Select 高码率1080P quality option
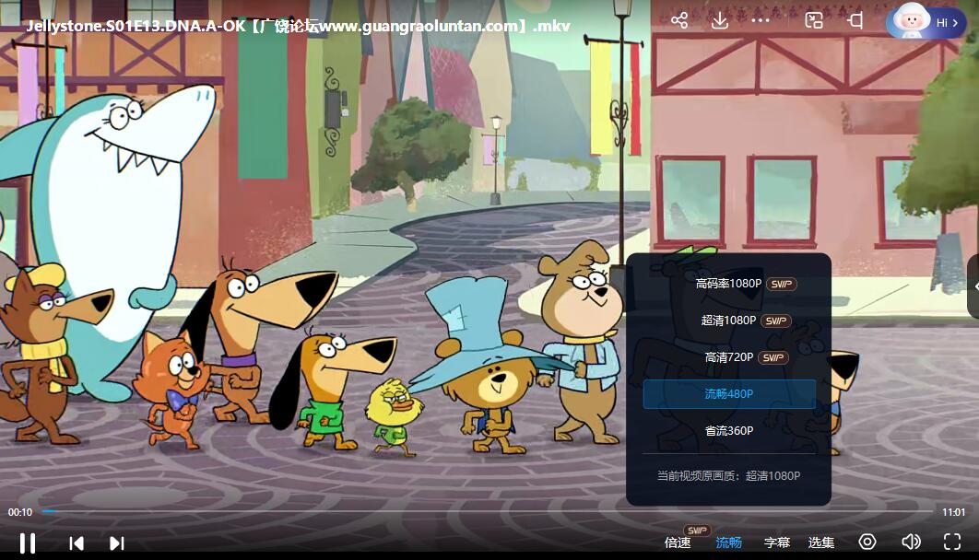This screenshot has width=979, height=560. 728,284
